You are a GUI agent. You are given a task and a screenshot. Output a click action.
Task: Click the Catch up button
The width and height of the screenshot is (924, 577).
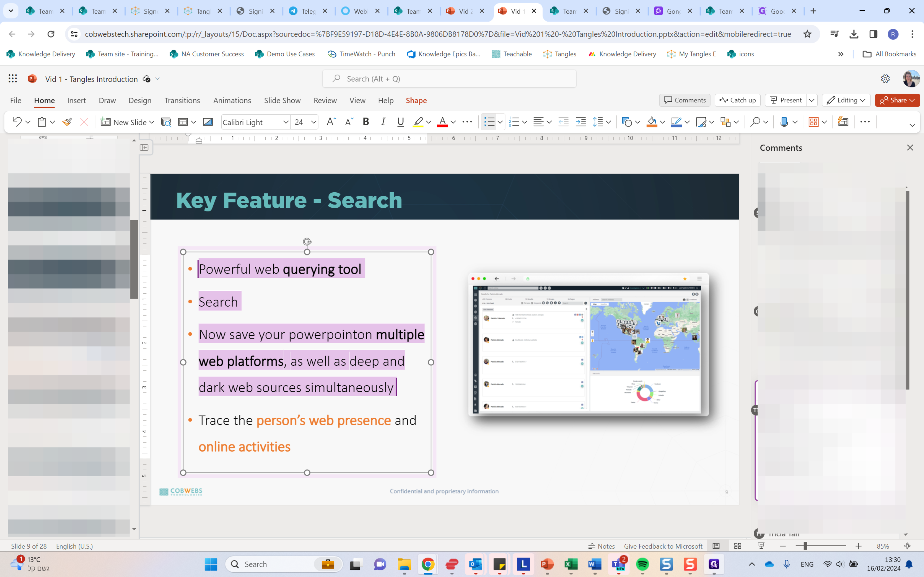(x=737, y=100)
